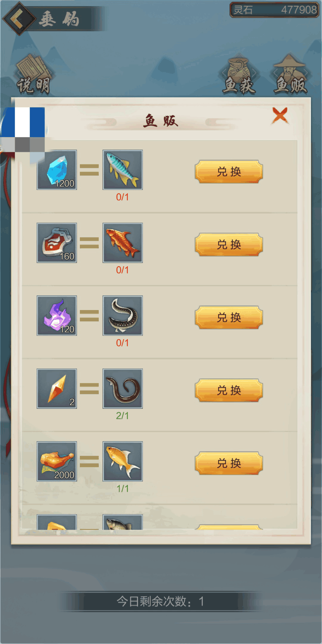The height and width of the screenshot is (644, 322).
Task: Click 兑换 for the goldfish row
Action: click(229, 463)
